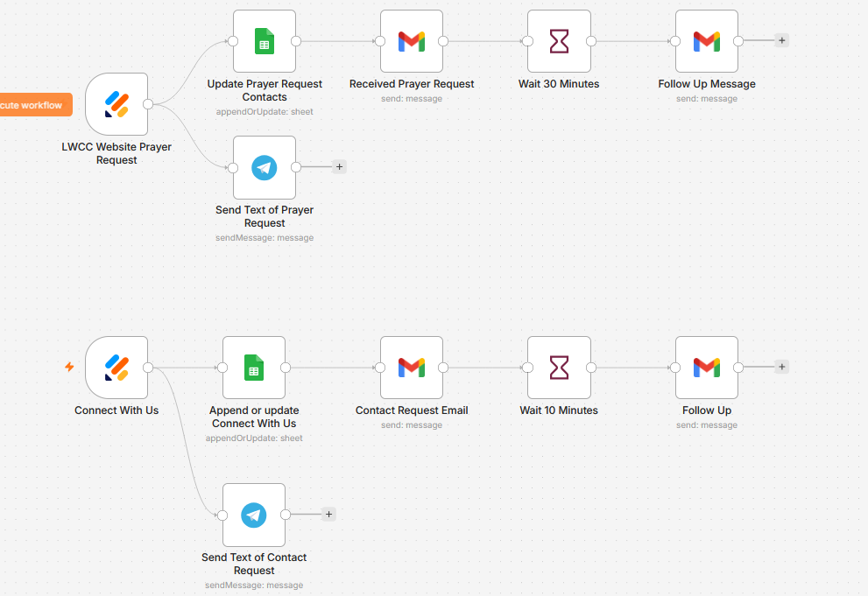Click output connector of Received Prayer Request node
Viewport: 868px width, 596px height.
click(443, 41)
